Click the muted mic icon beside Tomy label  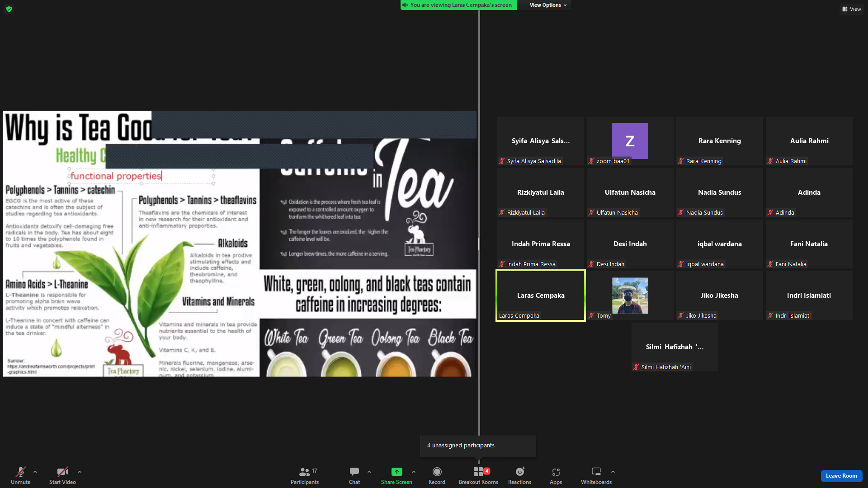click(591, 315)
